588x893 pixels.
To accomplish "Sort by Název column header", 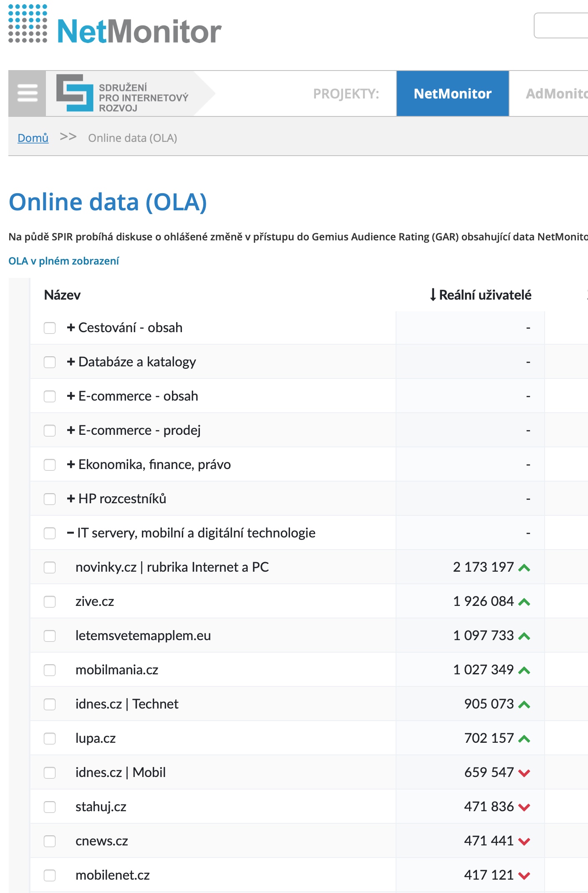I will pos(62,295).
